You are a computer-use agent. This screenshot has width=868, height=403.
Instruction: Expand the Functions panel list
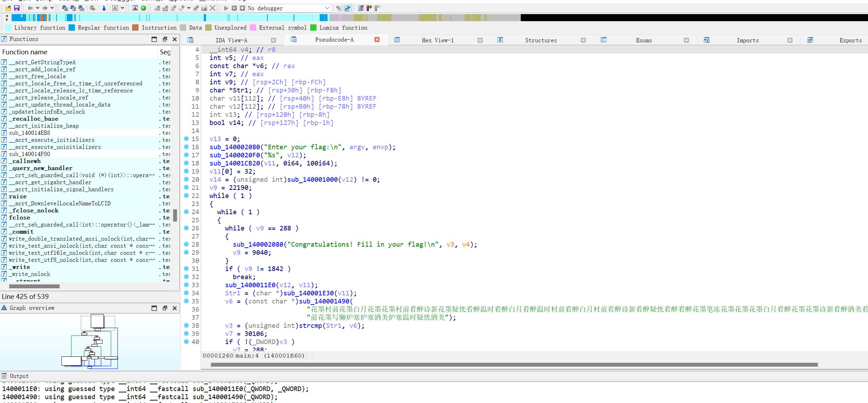click(154, 39)
